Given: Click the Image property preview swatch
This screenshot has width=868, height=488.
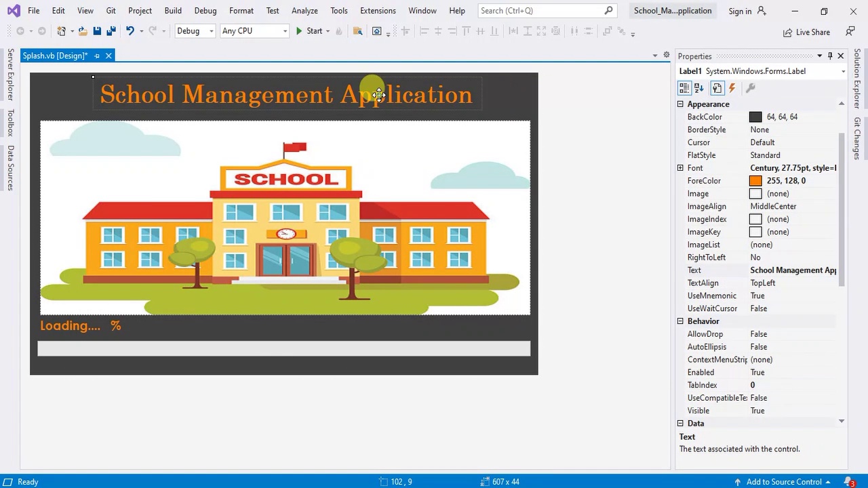Looking at the screenshot, I should (x=755, y=194).
